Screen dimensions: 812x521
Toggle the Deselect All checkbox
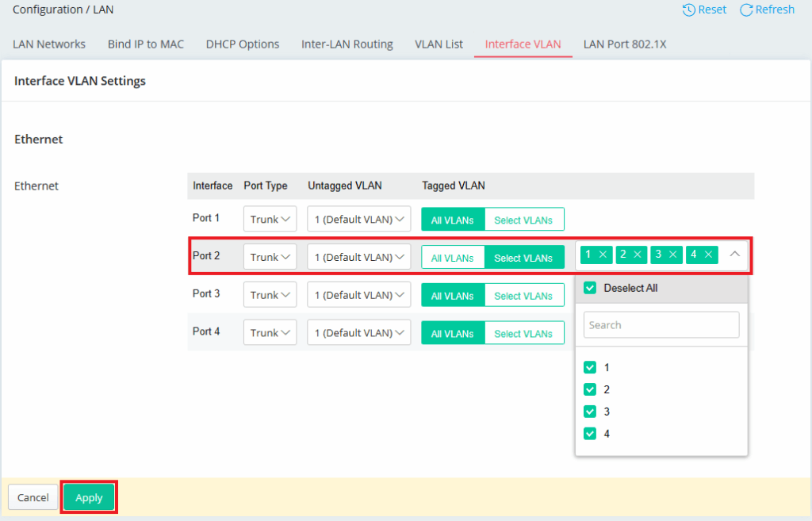pos(590,288)
